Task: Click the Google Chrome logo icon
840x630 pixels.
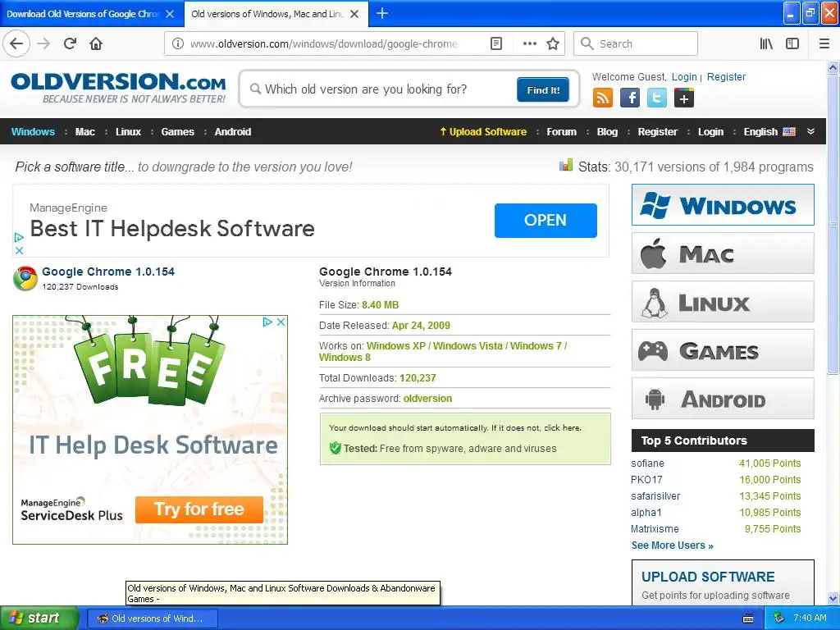Action: pos(25,279)
